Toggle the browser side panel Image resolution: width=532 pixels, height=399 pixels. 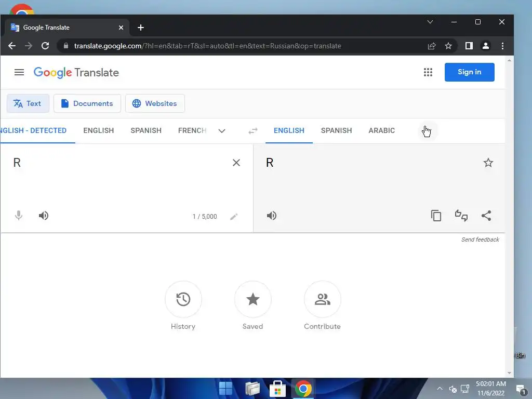pos(469,46)
